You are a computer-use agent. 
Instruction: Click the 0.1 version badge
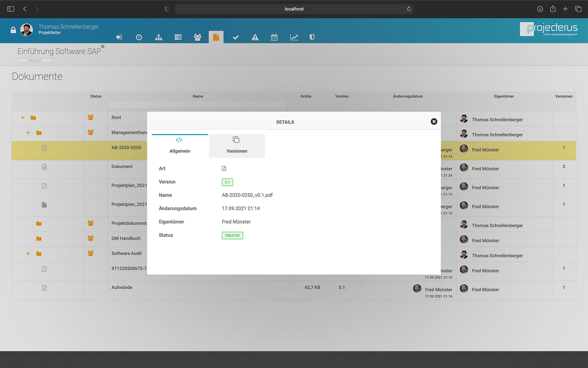coord(227,182)
